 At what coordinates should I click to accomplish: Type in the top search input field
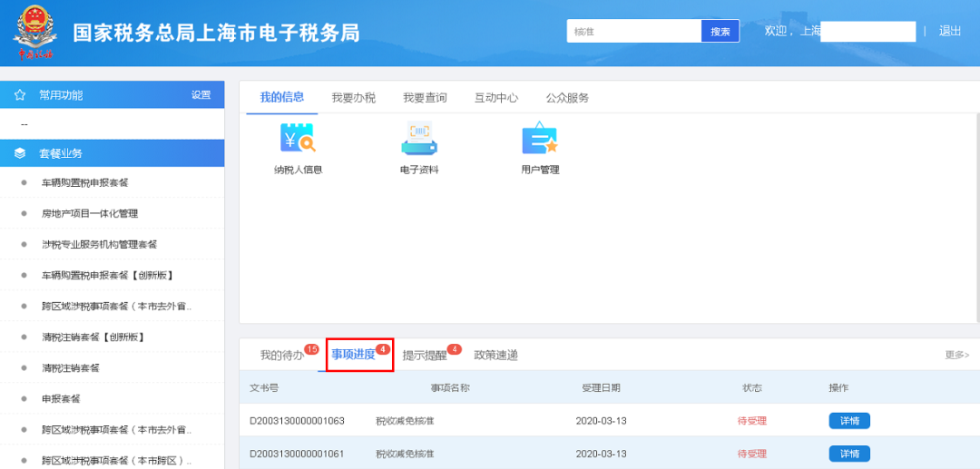click(x=633, y=32)
